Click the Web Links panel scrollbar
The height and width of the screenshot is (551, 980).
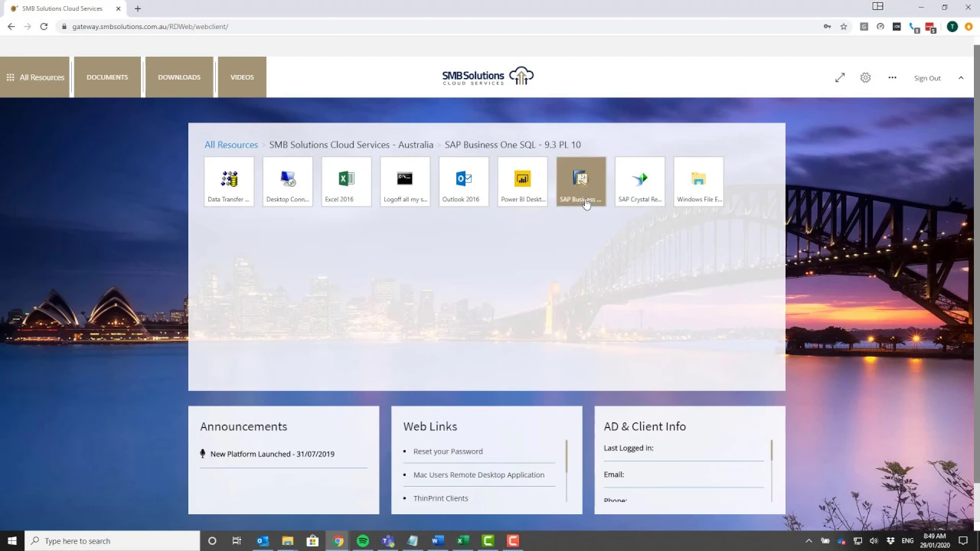(x=567, y=457)
